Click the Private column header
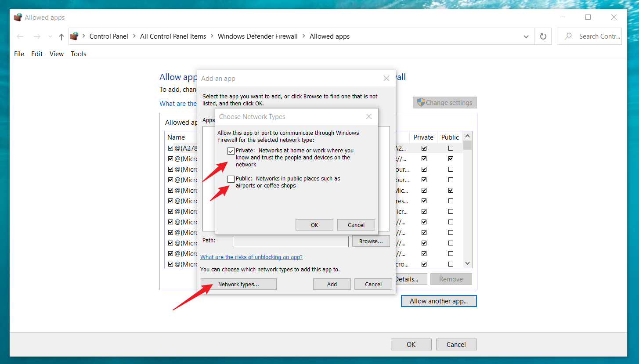Image resolution: width=639 pixels, height=364 pixels. pos(423,137)
